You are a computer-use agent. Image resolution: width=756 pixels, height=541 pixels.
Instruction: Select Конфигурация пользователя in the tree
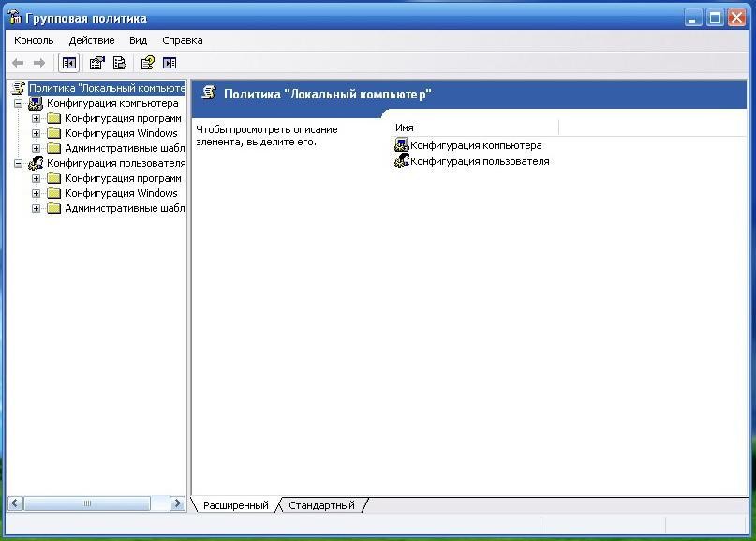[x=116, y=163]
